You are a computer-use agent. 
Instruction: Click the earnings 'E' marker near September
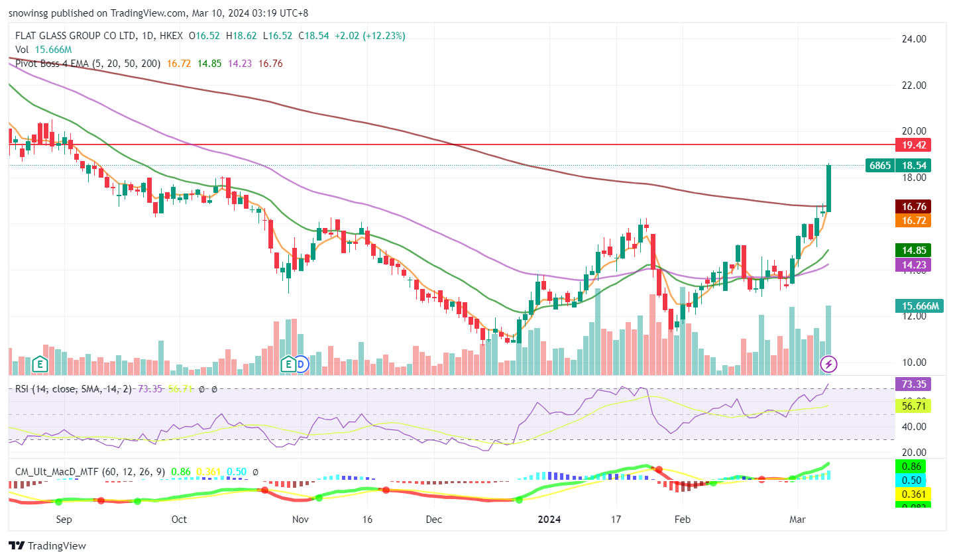point(40,364)
